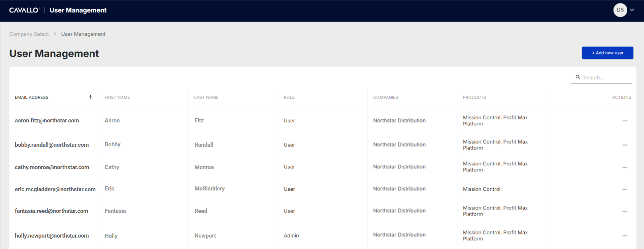Click email bobby.randall@northstar.com
The image size is (644, 249).
52,145
